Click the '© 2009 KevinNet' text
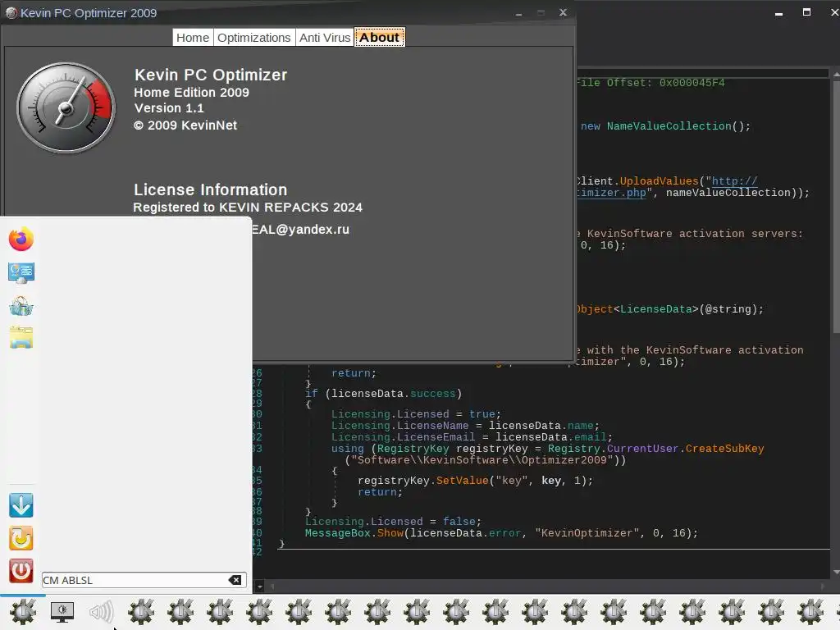Viewport: 840px width, 630px height. tap(185, 126)
